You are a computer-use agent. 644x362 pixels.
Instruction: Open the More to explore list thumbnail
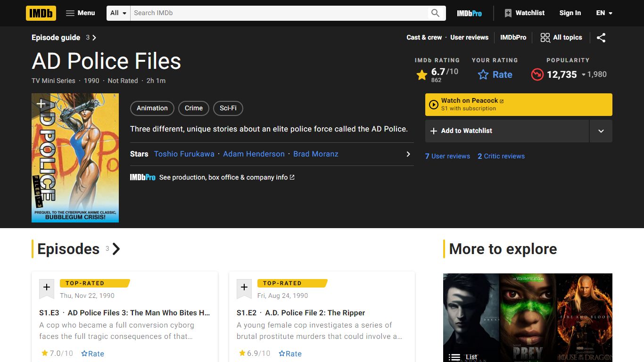point(528,318)
